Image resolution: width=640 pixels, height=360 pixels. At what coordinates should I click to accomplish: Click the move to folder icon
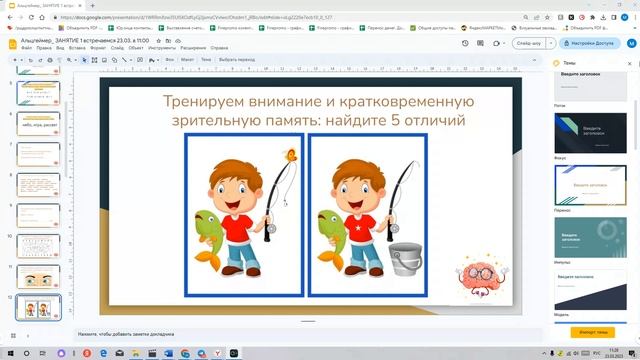[168, 41]
